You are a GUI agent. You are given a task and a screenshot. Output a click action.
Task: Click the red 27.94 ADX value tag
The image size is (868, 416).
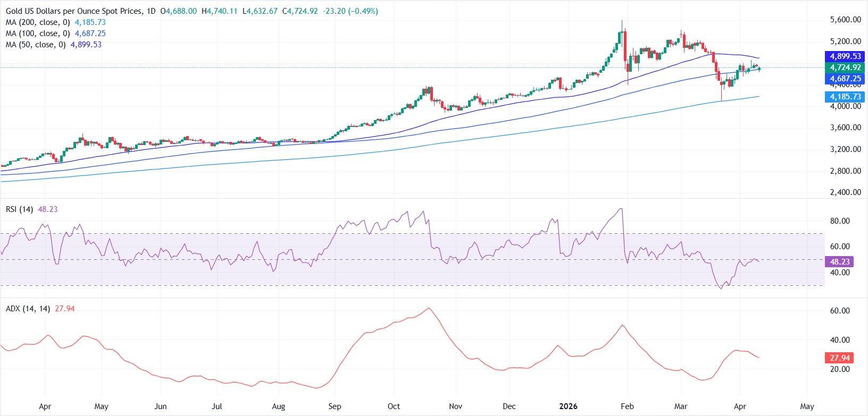point(839,358)
